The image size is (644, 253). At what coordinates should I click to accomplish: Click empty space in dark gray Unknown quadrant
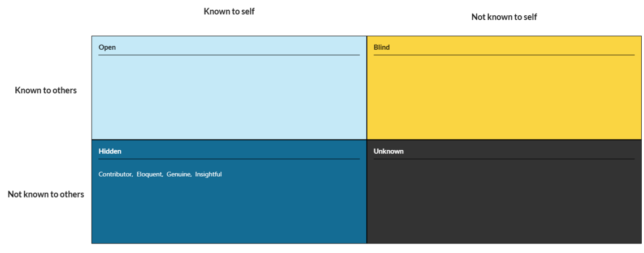pos(504,203)
